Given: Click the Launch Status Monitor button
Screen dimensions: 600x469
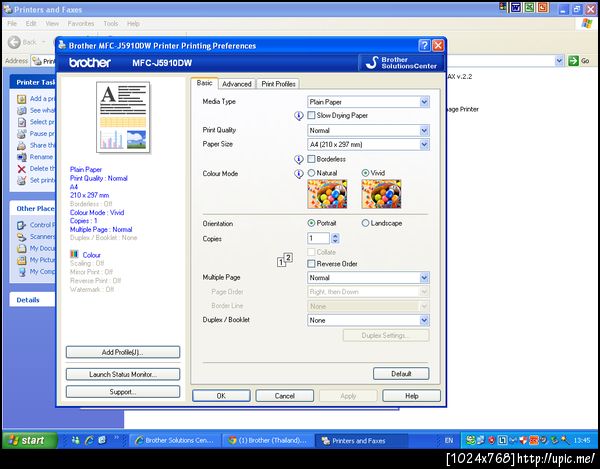Looking at the screenshot, I should pos(123,374).
